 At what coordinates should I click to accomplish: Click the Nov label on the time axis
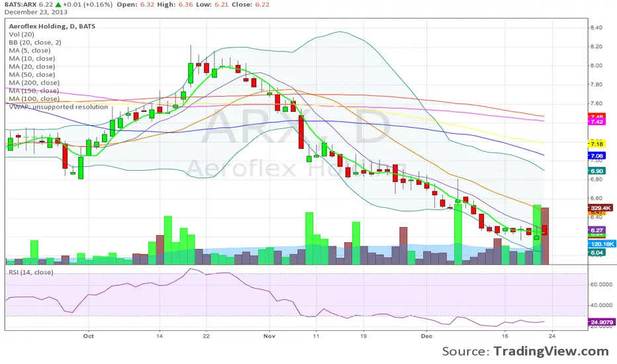(269, 336)
